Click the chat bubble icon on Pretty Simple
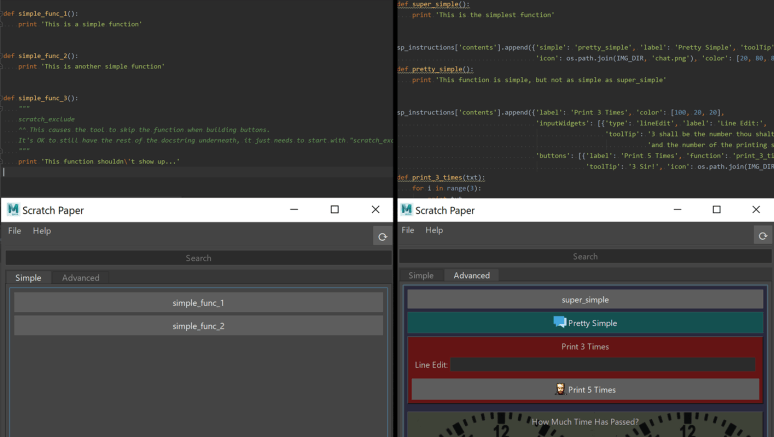Screen dimensions: 774x437 coord(559,322)
